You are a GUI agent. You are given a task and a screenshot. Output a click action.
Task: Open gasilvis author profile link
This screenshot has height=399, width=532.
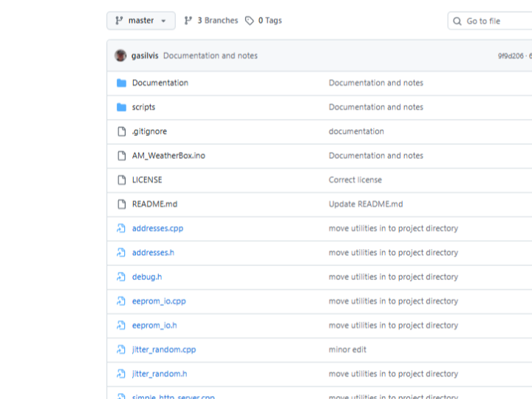click(145, 56)
